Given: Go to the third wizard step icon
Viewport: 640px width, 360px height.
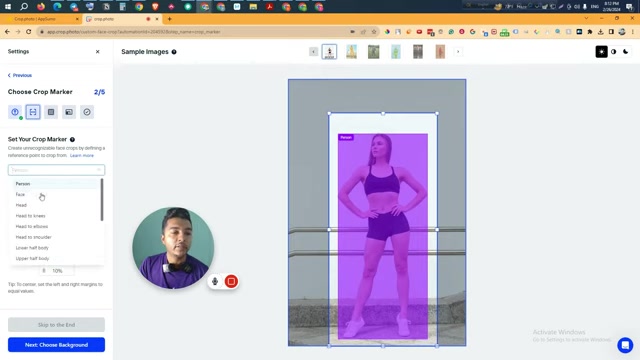Looking at the screenshot, I should tap(51, 112).
